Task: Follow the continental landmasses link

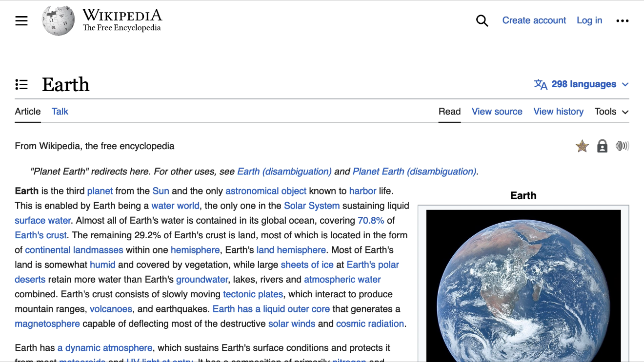Action: (x=74, y=250)
